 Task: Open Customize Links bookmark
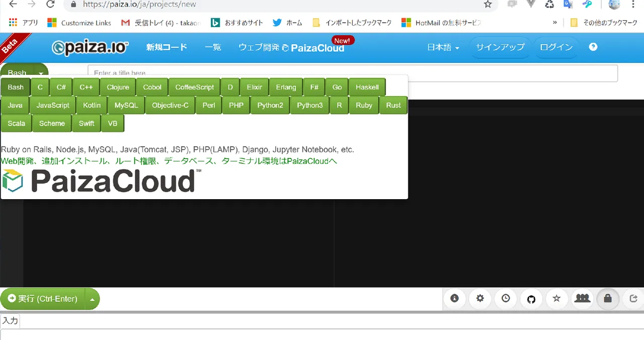(x=79, y=23)
